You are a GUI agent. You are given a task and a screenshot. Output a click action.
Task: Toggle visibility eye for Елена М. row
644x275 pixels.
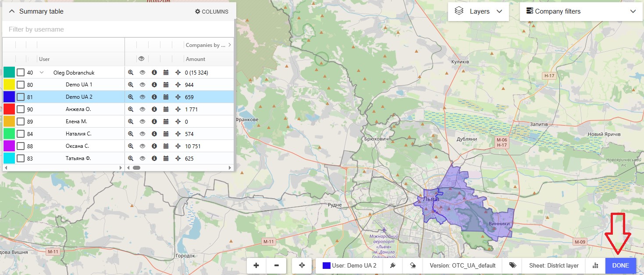click(x=142, y=121)
